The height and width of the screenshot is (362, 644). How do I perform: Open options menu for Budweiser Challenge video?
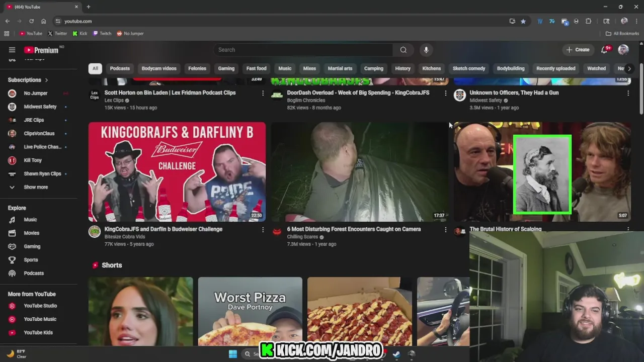pyautogui.click(x=263, y=230)
